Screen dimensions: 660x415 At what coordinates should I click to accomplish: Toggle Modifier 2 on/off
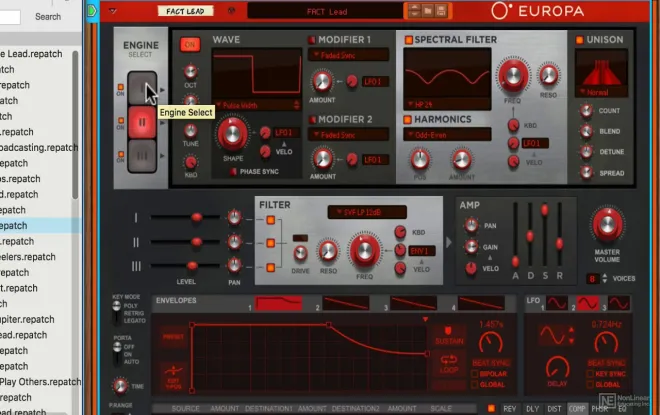pyautogui.click(x=312, y=120)
